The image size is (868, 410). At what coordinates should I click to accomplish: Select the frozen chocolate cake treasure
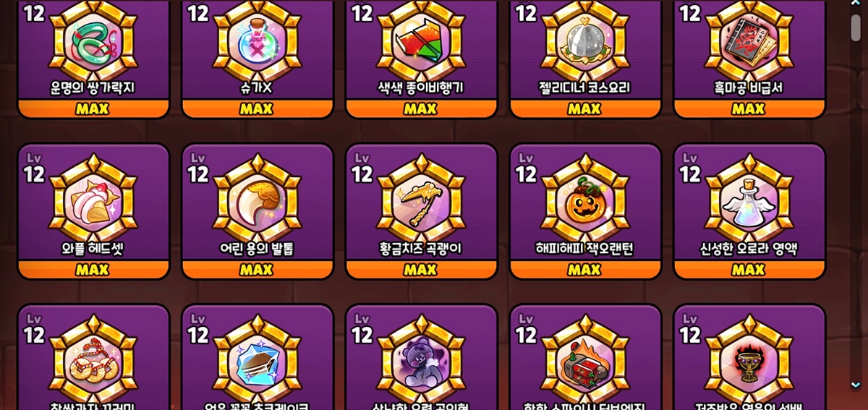[x=258, y=359]
